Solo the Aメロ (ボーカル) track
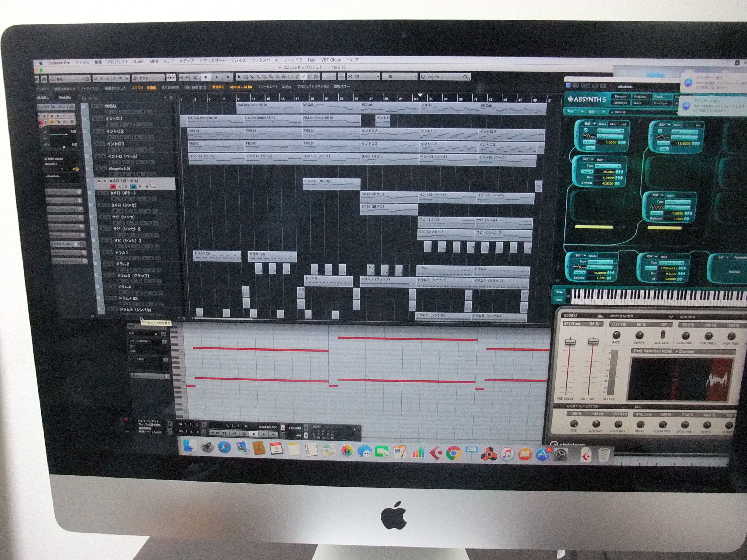The image size is (747, 560). tap(105, 181)
